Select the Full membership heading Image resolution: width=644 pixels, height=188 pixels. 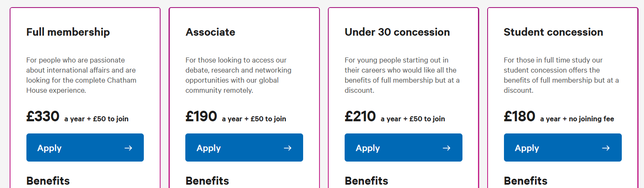tap(68, 32)
